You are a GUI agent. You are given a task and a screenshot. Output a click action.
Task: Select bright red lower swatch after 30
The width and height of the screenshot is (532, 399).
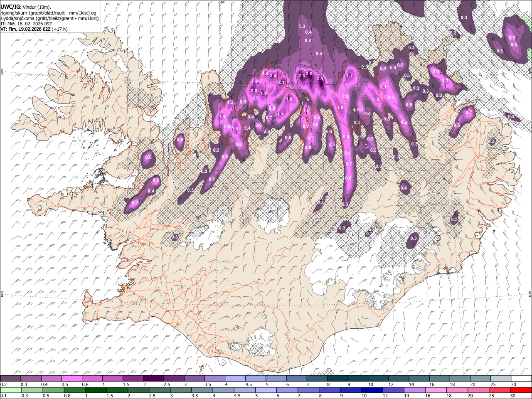click(521, 390)
